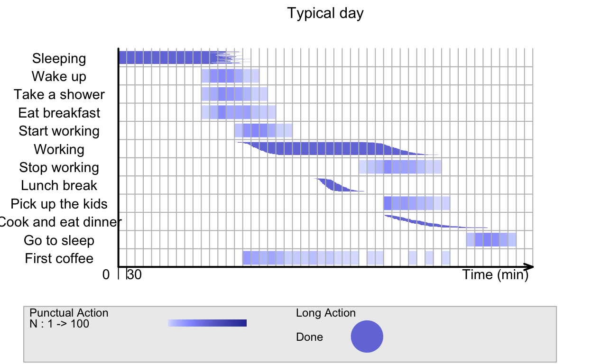Click the Take a shower label
Viewport: 592px width, 364px height.
59,94
